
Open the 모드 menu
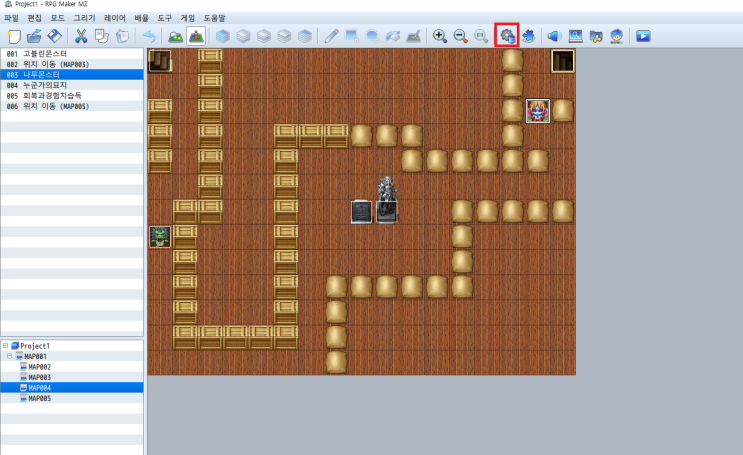pos(57,18)
